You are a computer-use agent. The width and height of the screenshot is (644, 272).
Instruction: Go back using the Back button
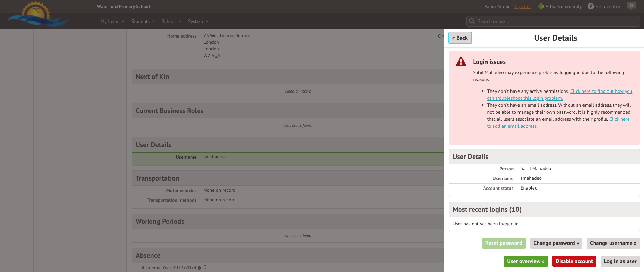point(460,38)
